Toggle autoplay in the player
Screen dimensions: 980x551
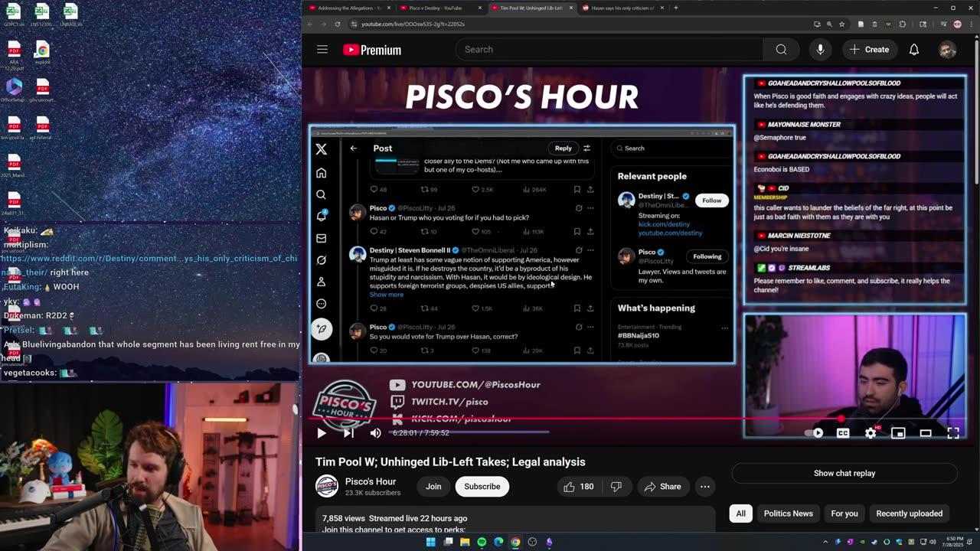[815, 433]
